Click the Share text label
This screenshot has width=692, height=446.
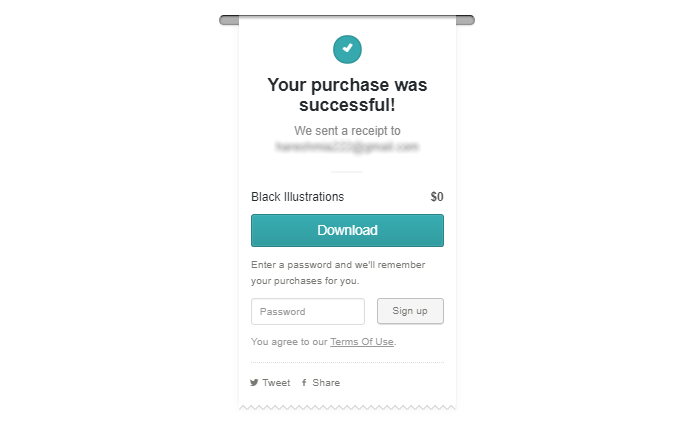(x=326, y=383)
